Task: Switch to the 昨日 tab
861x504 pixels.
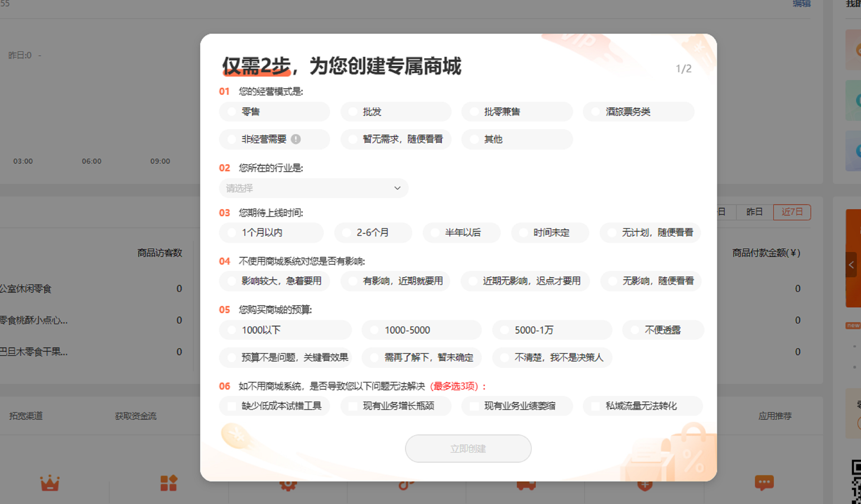Action: [754, 212]
